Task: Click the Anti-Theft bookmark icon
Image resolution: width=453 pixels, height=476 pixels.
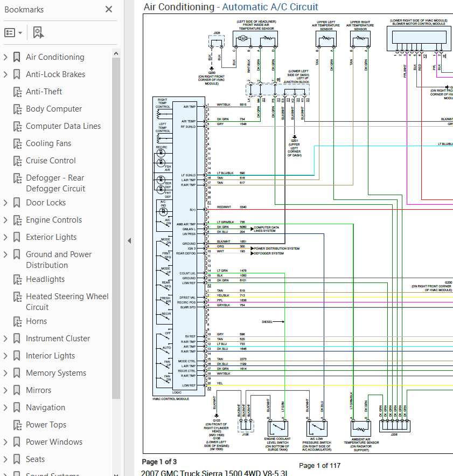Action: coord(17,92)
